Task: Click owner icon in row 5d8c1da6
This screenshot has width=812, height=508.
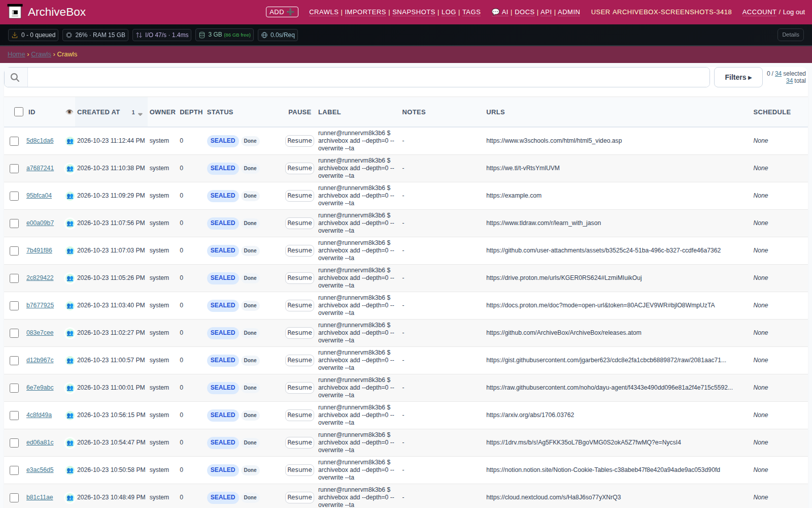Action: coord(70,141)
